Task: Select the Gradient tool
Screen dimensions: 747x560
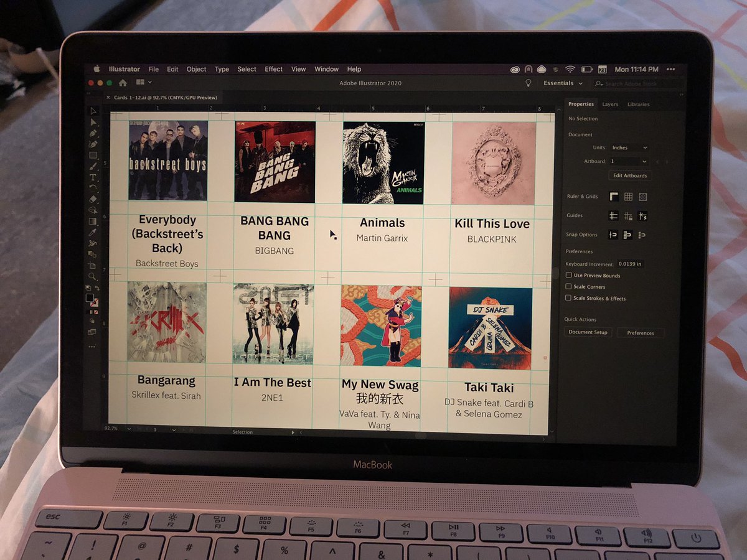Action: (93, 222)
